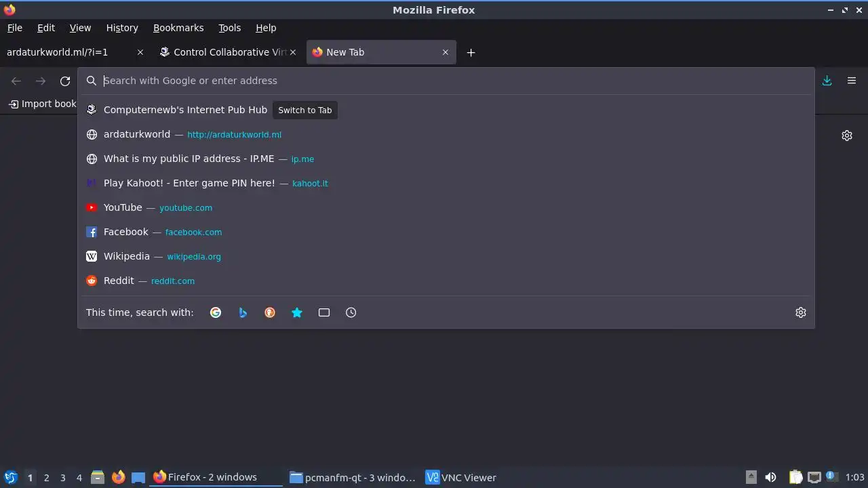Search this time with Bing
Image resolution: width=868 pixels, height=488 pixels.
click(243, 312)
